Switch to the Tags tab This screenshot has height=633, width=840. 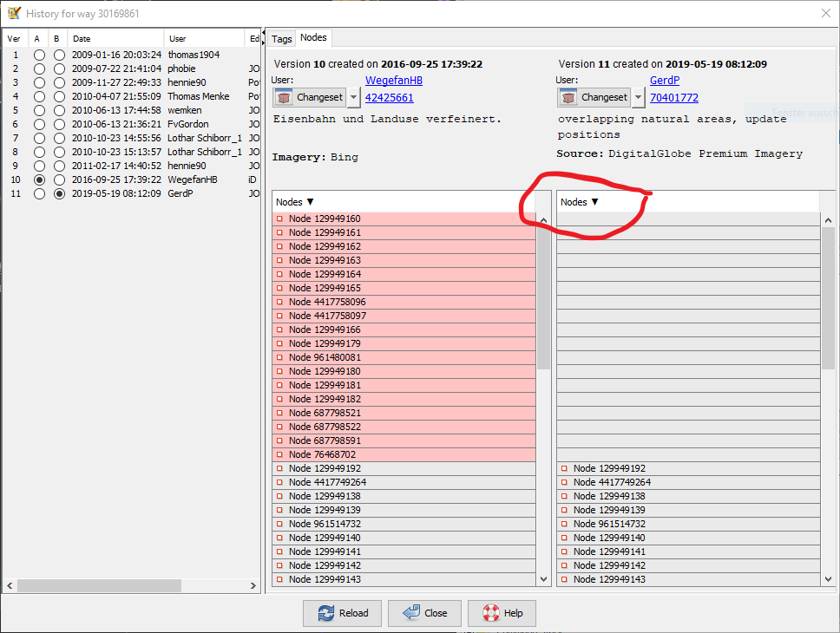tap(281, 39)
